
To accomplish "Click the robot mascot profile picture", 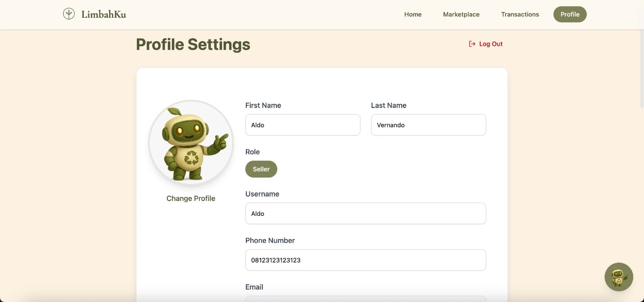I will (x=191, y=143).
